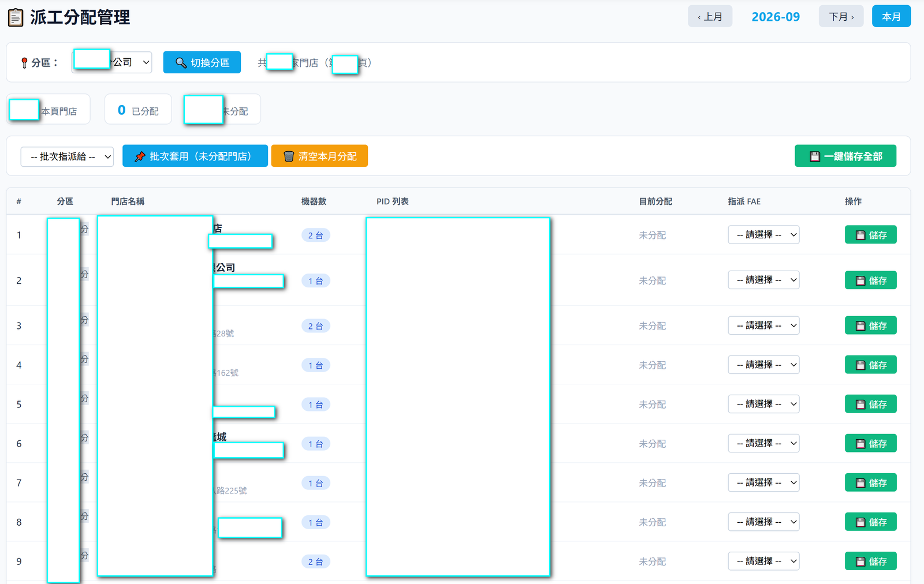
Task: Click the pushpin icon in 批次套用 button
Action: tap(140, 156)
